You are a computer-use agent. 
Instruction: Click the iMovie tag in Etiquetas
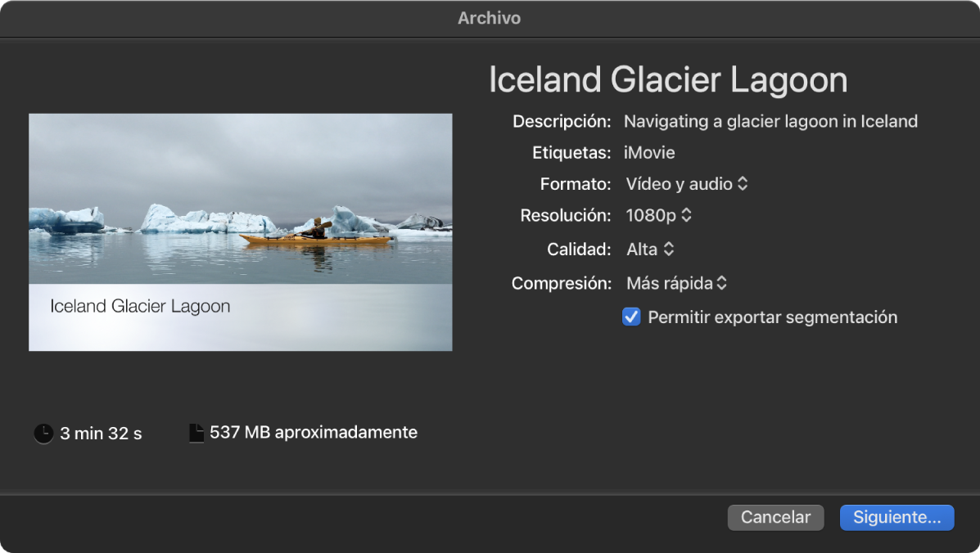pyautogui.click(x=649, y=153)
